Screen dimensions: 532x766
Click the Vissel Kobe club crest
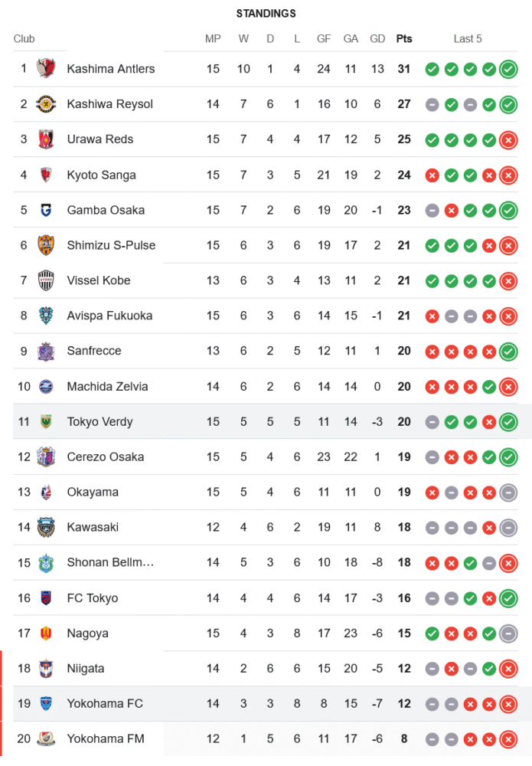click(46, 280)
